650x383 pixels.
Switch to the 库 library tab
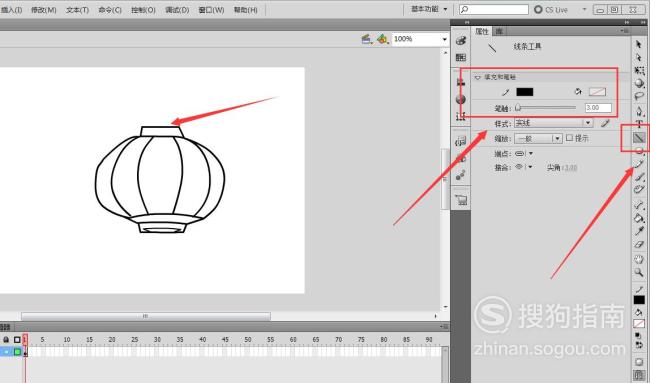499,32
